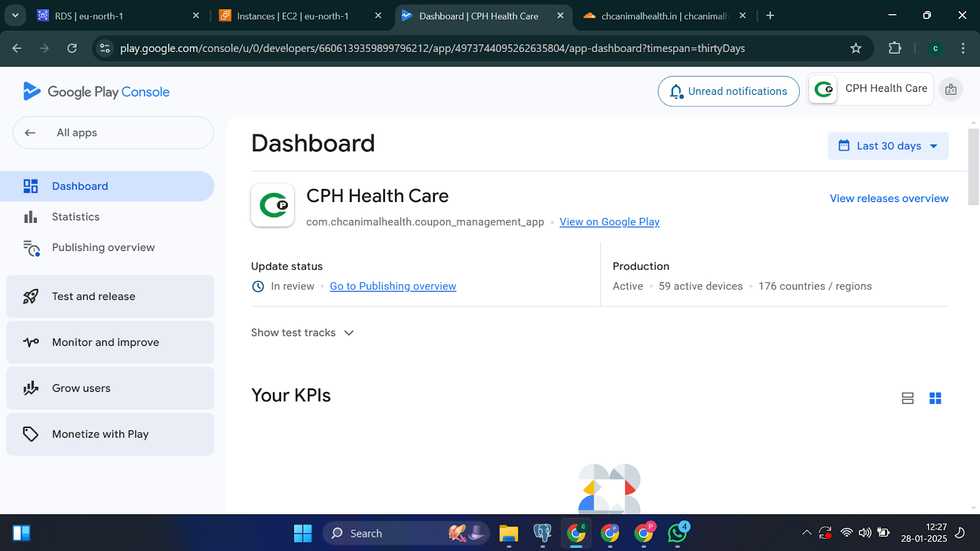Close the Instances EC2 tab

pos(379,16)
